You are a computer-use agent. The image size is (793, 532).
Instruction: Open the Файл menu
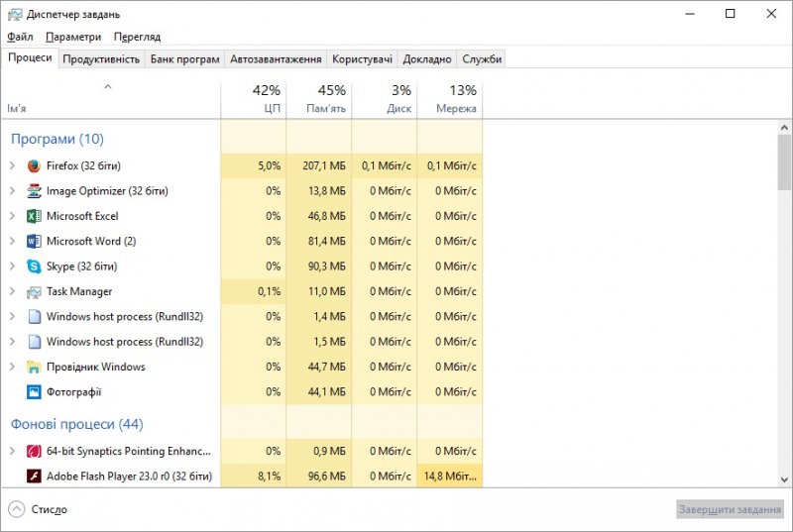click(20, 37)
